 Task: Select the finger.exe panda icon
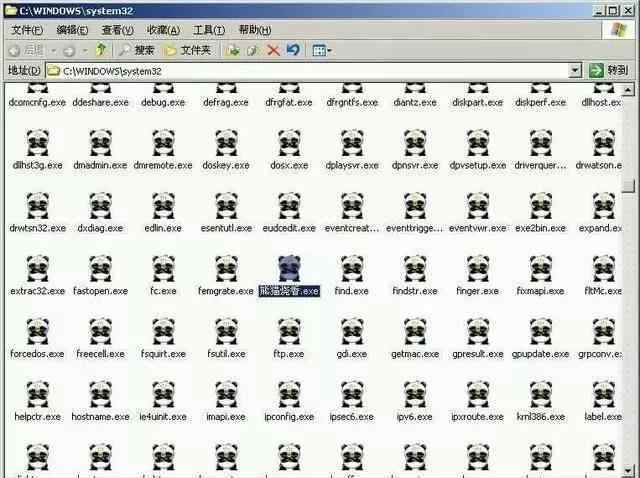click(x=478, y=269)
